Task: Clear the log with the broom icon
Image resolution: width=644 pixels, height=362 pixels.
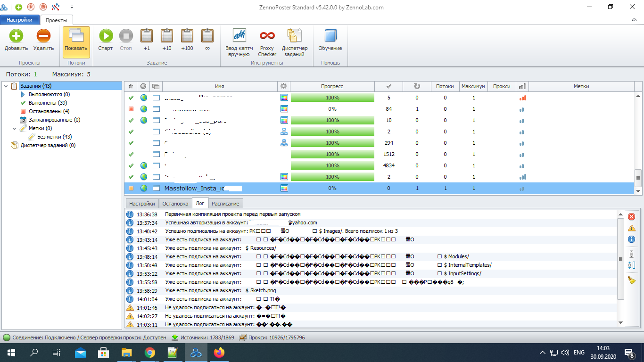Action: [631, 280]
